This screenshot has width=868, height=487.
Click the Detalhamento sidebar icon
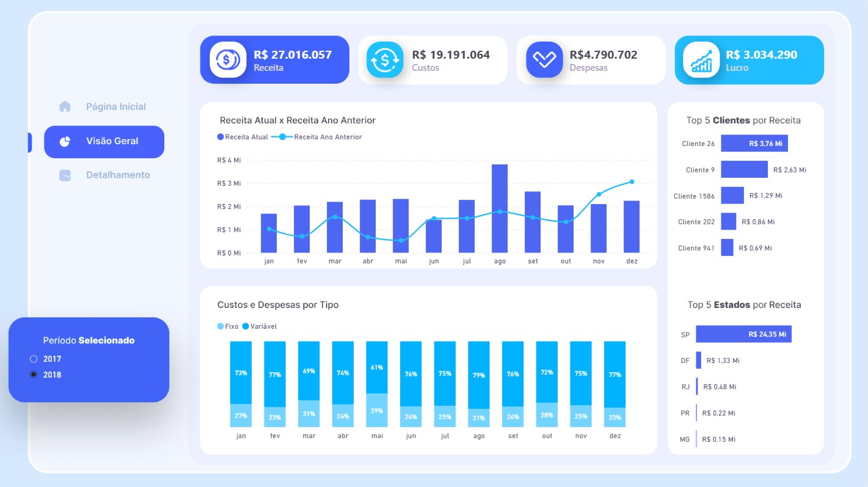point(65,175)
